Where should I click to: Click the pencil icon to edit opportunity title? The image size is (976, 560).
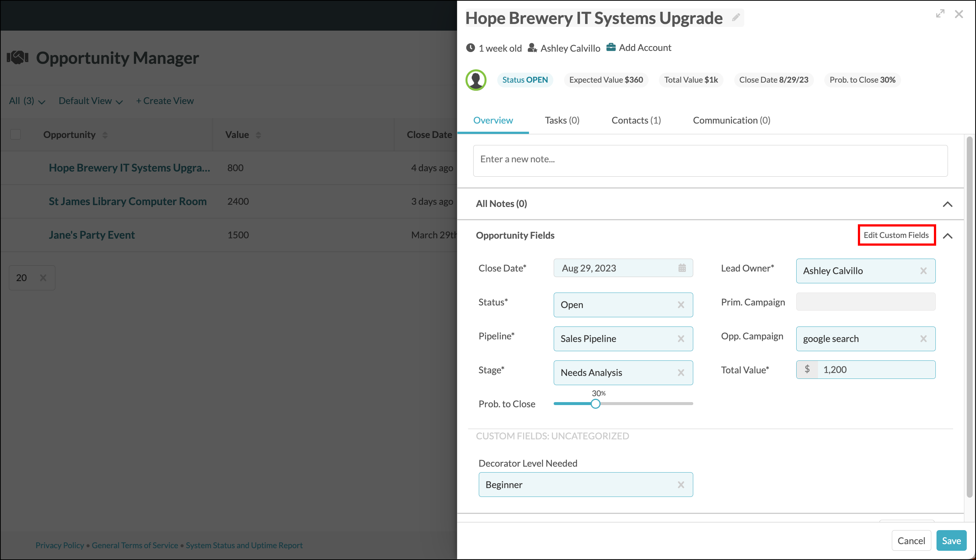pyautogui.click(x=736, y=18)
